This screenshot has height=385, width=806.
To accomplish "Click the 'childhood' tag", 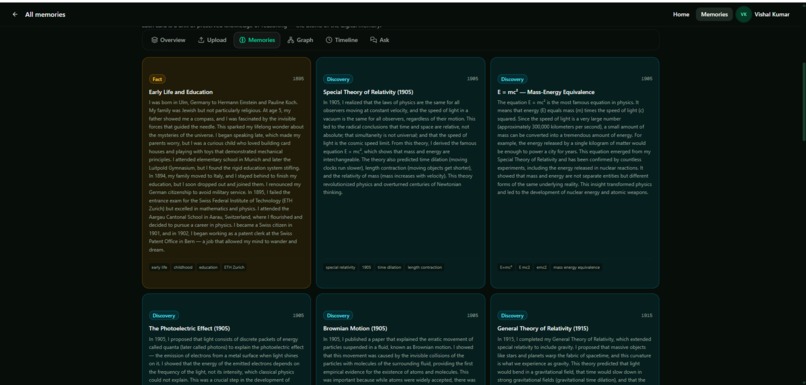I will tap(183, 267).
